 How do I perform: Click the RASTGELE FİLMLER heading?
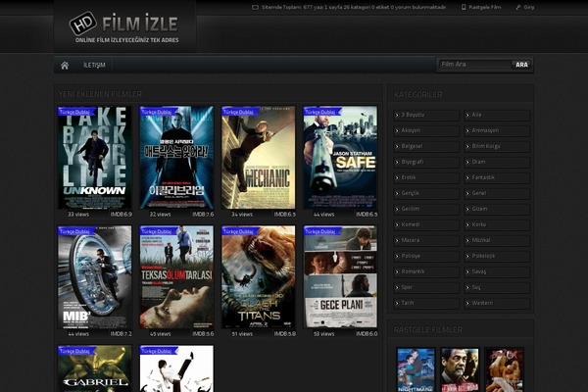428,329
